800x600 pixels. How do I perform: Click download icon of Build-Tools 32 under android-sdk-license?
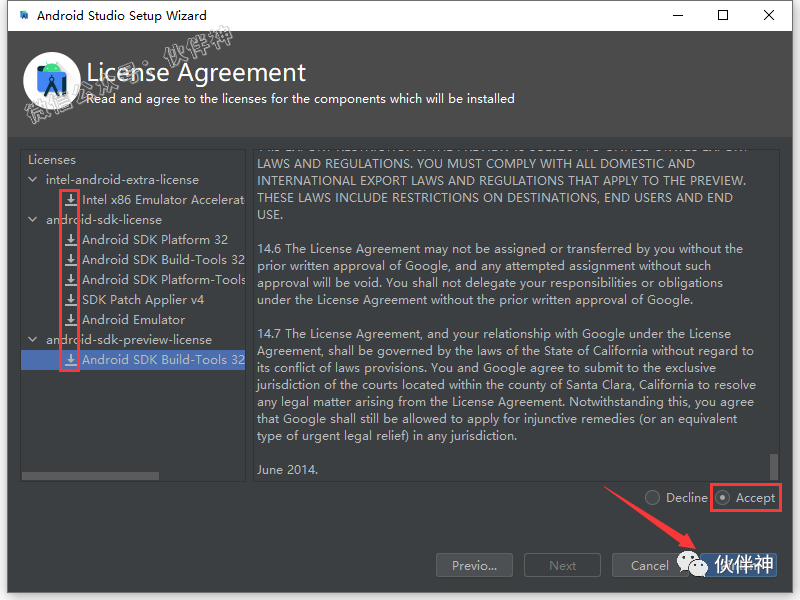click(x=71, y=259)
